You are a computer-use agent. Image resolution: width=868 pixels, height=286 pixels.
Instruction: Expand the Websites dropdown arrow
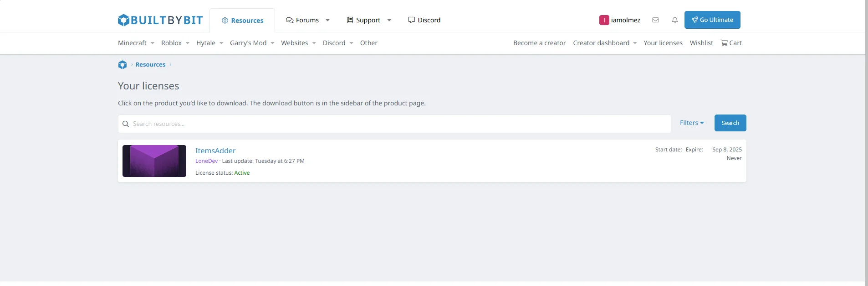314,43
